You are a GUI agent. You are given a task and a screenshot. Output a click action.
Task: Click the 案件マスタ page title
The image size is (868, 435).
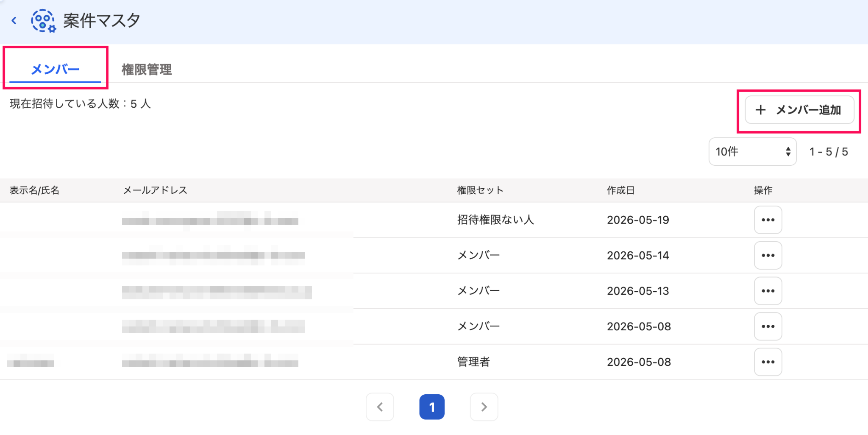pos(102,21)
